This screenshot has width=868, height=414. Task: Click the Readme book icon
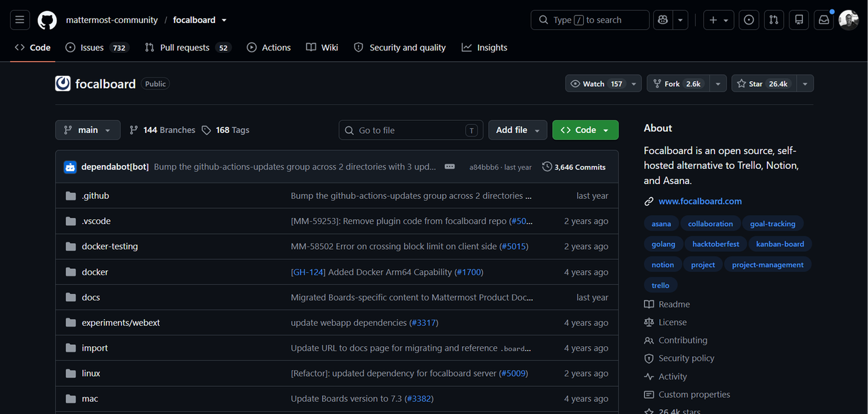649,304
